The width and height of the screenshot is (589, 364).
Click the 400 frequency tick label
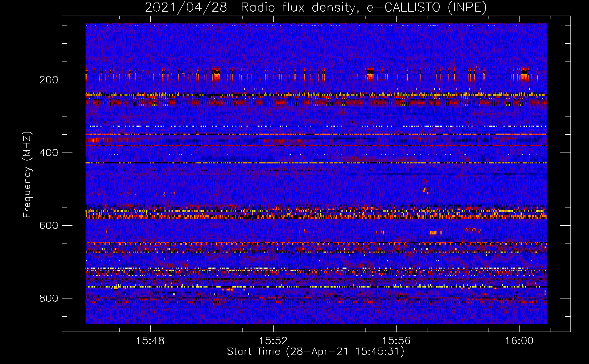click(x=49, y=153)
